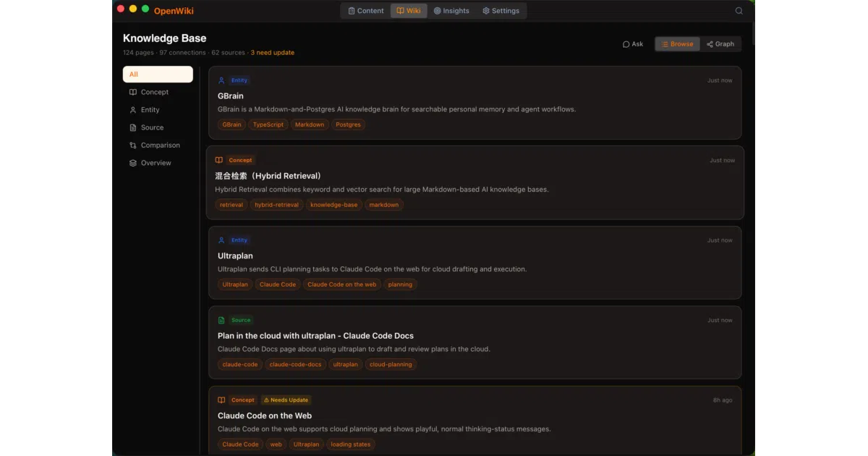868x456 pixels.
Task: Click the Claude Code tag on Ultraplan card
Action: [278, 284]
